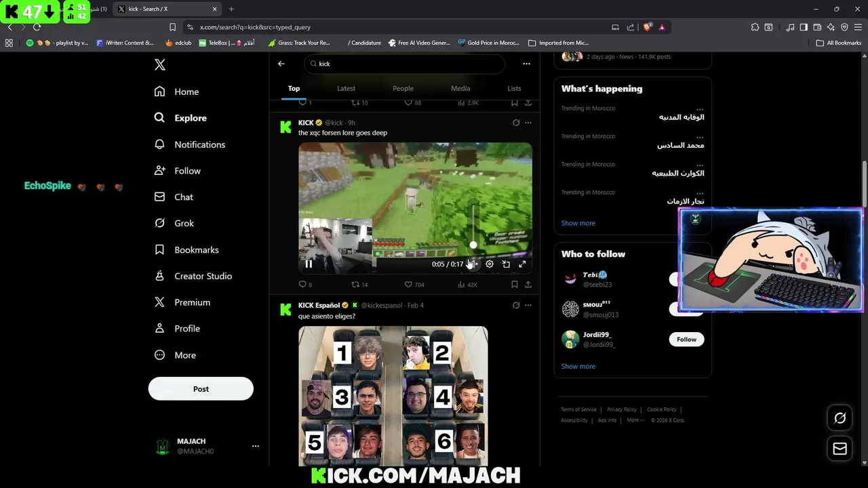This screenshot has width=868, height=488.
Task: Follow the Jordii99_ account
Action: (686, 340)
